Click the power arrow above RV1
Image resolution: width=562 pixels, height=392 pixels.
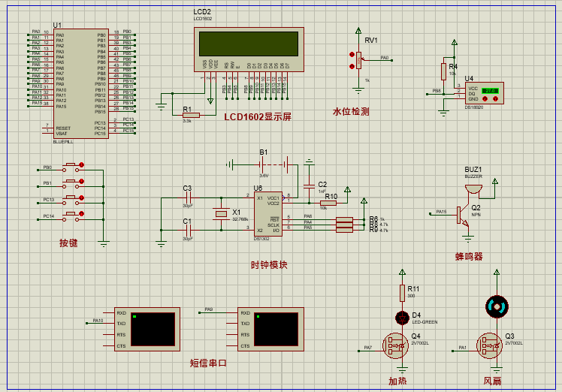point(358,31)
